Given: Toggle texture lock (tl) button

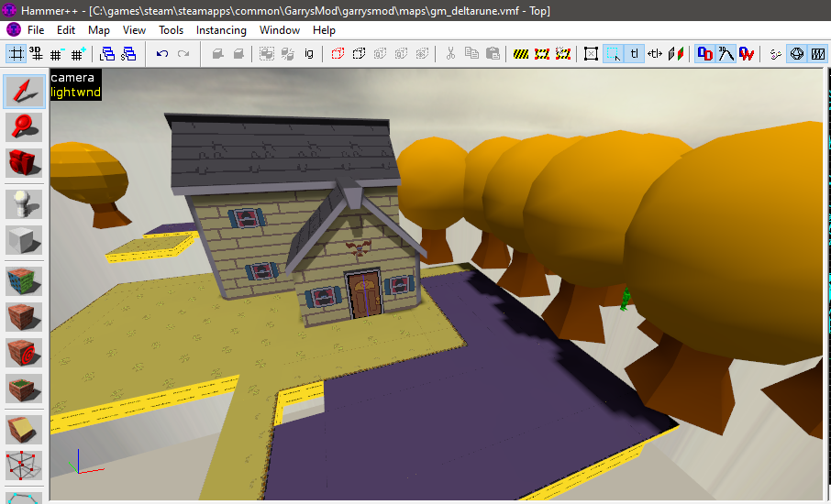Looking at the screenshot, I should [x=634, y=54].
